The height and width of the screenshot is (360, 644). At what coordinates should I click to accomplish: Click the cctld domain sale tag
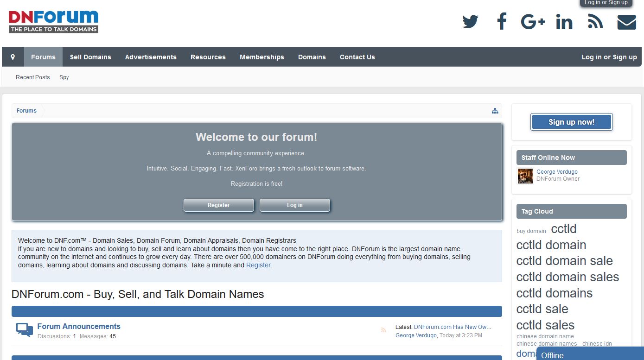point(565,261)
